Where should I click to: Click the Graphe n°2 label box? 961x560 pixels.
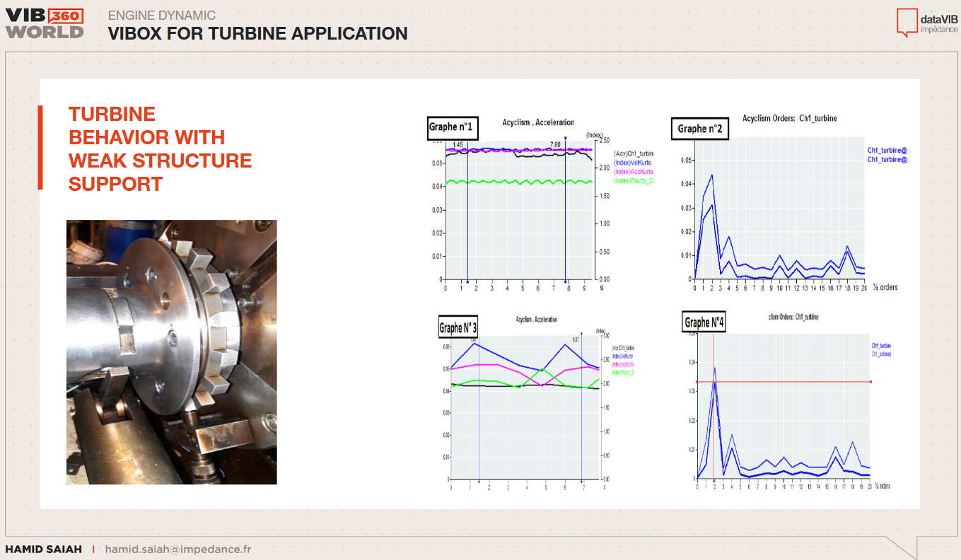point(699,128)
